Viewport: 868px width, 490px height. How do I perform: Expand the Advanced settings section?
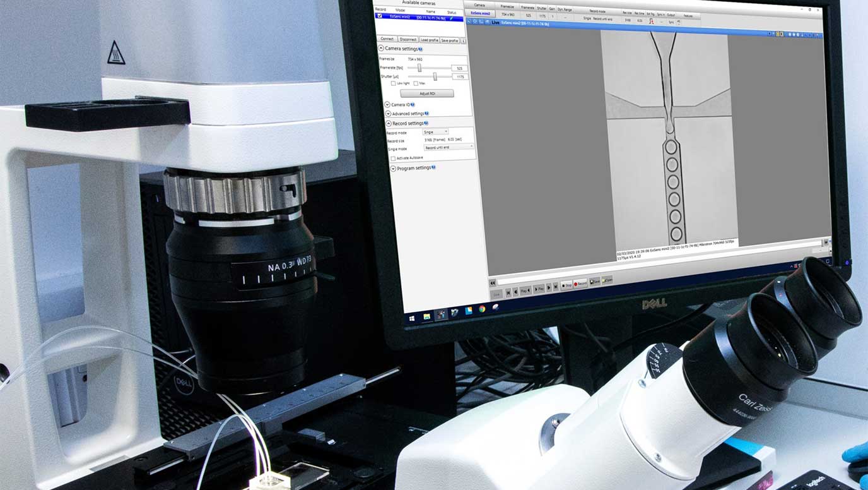(388, 114)
